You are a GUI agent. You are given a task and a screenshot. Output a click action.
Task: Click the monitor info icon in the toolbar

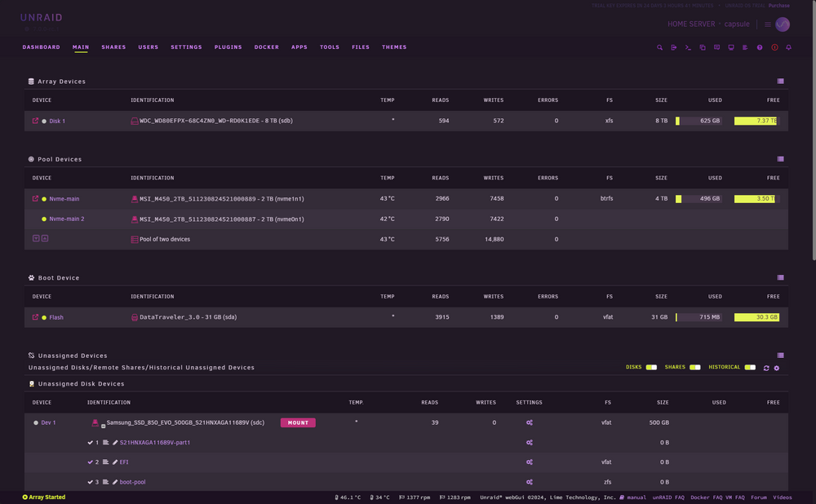coord(731,47)
